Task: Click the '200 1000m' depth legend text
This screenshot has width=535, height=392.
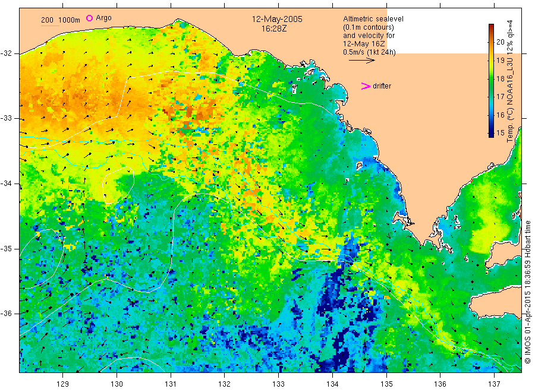Action: pos(61,20)
